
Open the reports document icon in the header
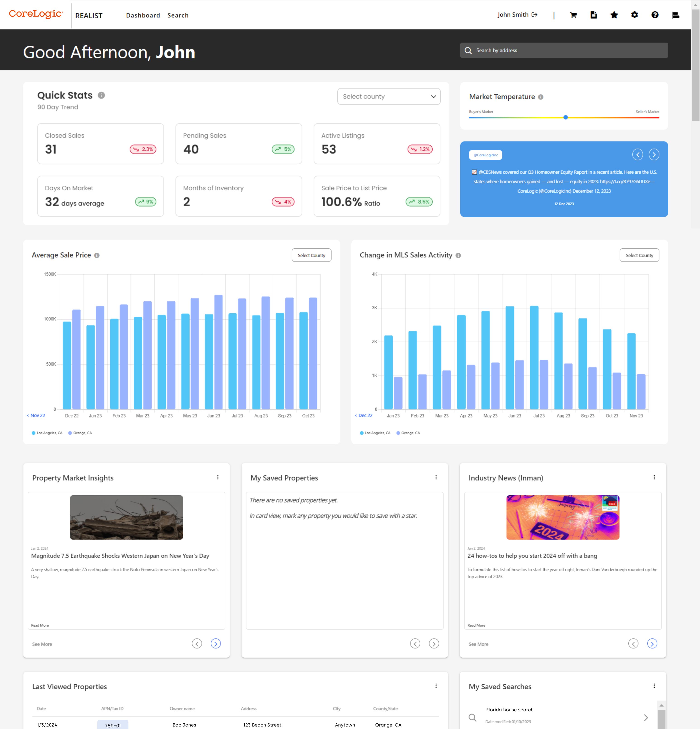click(594, 15)
